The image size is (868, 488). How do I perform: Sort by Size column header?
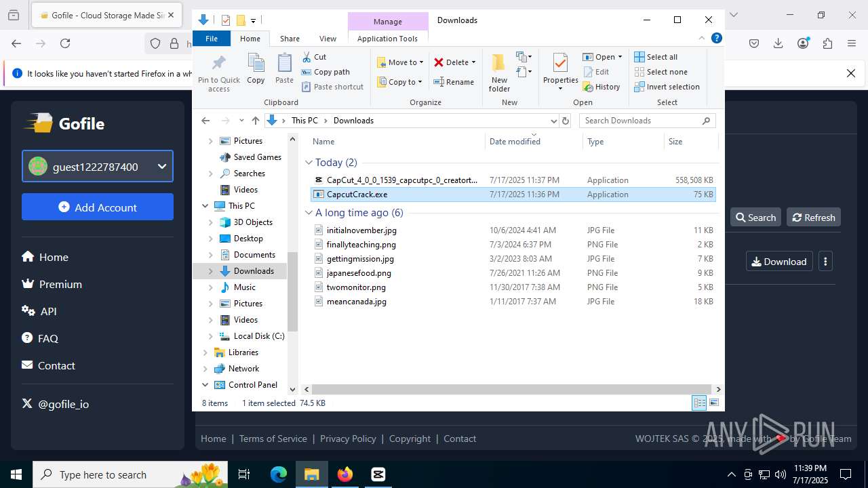pyautogui.click(x=690, y=142)
